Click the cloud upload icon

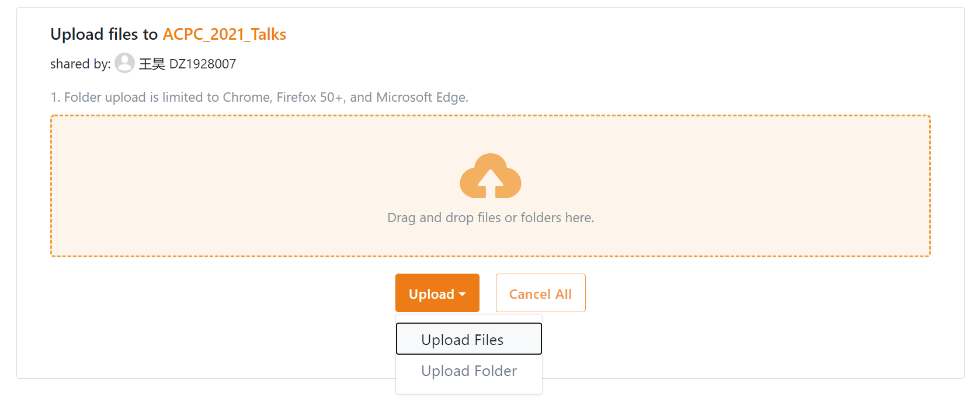click(x=490, y=176)
